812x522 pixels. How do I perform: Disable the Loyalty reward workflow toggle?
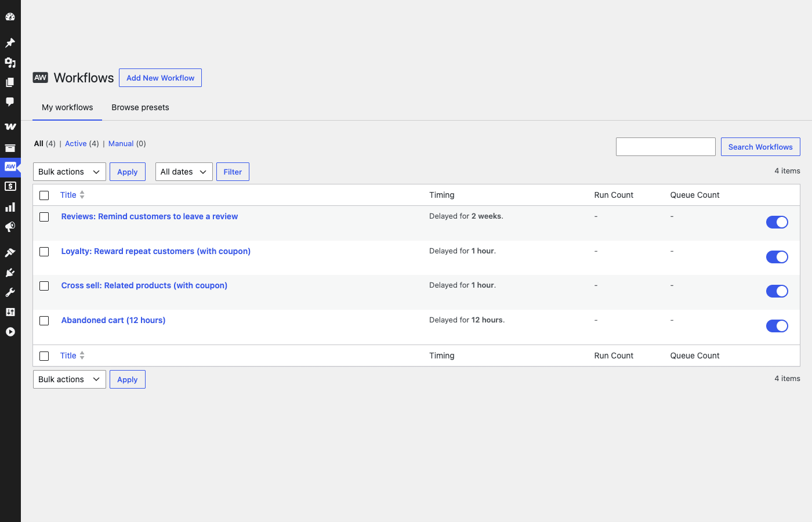coord(777,257)
